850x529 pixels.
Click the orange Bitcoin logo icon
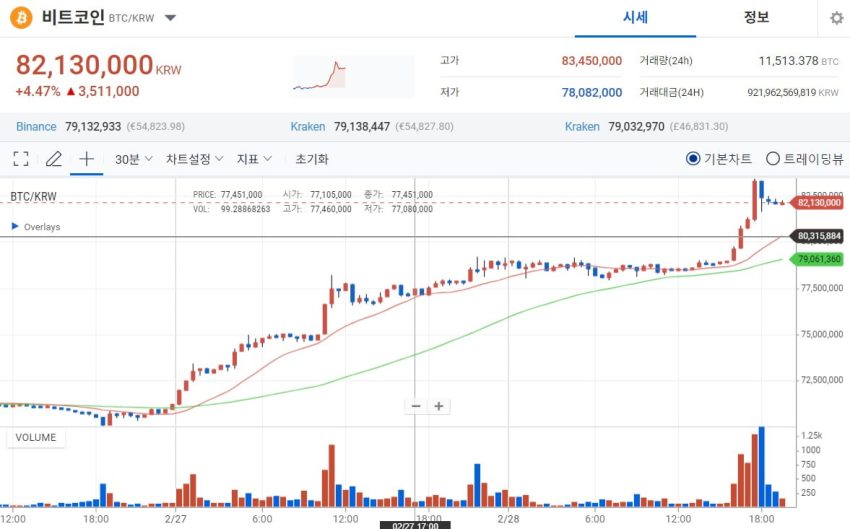point(21,17)
